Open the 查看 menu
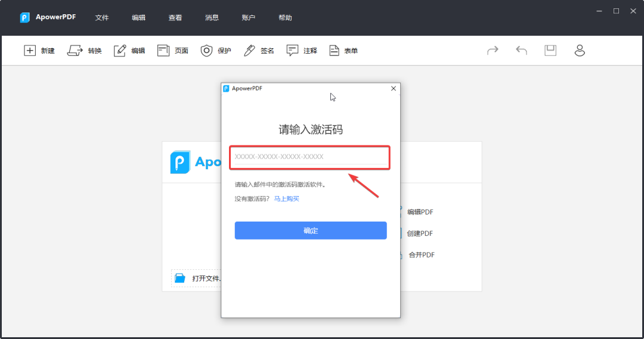 [175, 18]
